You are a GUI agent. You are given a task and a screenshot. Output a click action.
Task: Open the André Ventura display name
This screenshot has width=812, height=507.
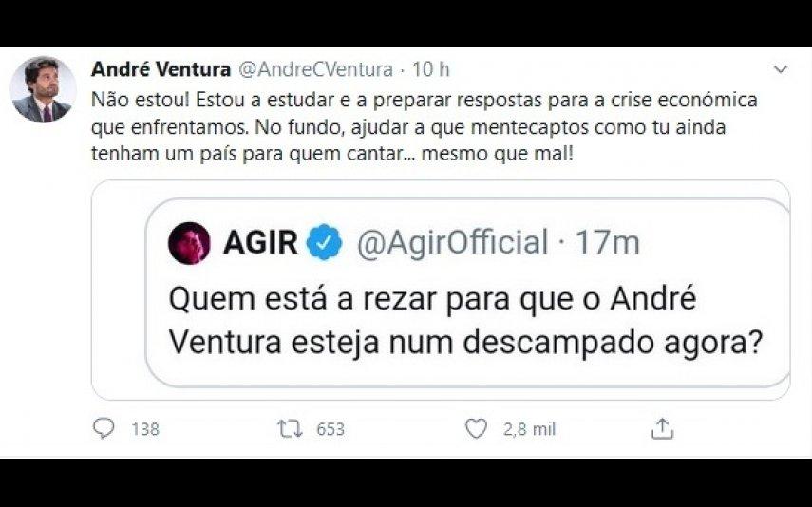161,69
